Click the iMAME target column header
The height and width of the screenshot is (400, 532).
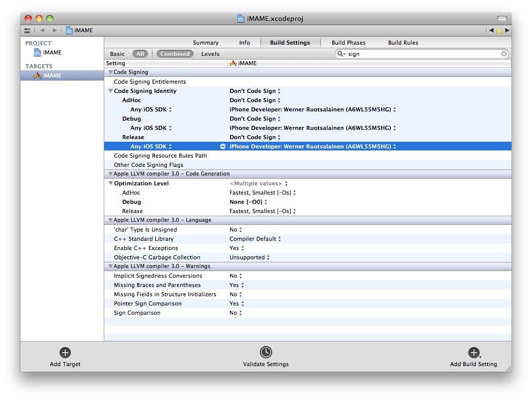(x=370, y=64)
